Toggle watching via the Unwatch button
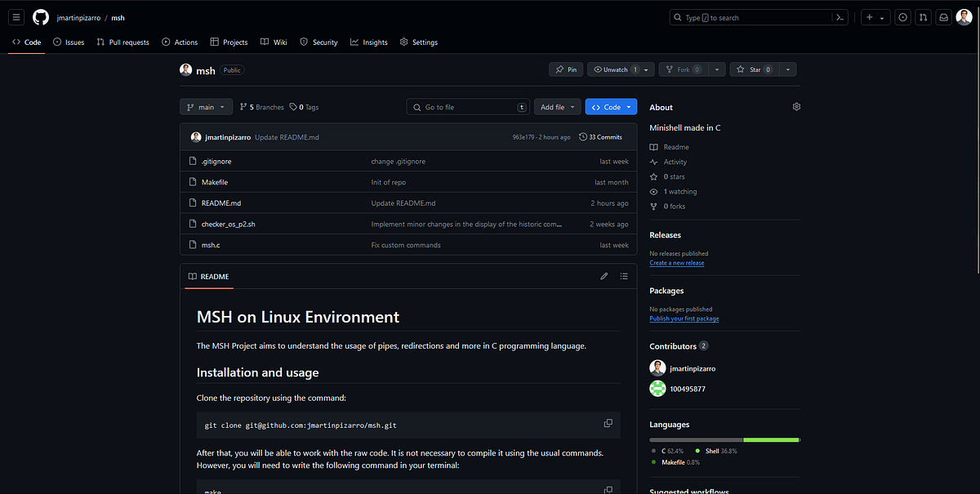Viewport: 980px width, 494px height. (x=615, y=69)
